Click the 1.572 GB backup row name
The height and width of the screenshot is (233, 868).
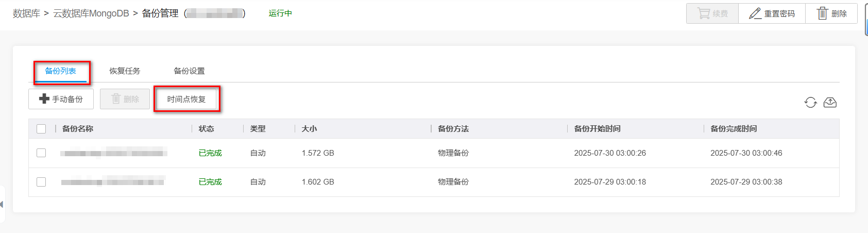point(113,153)
